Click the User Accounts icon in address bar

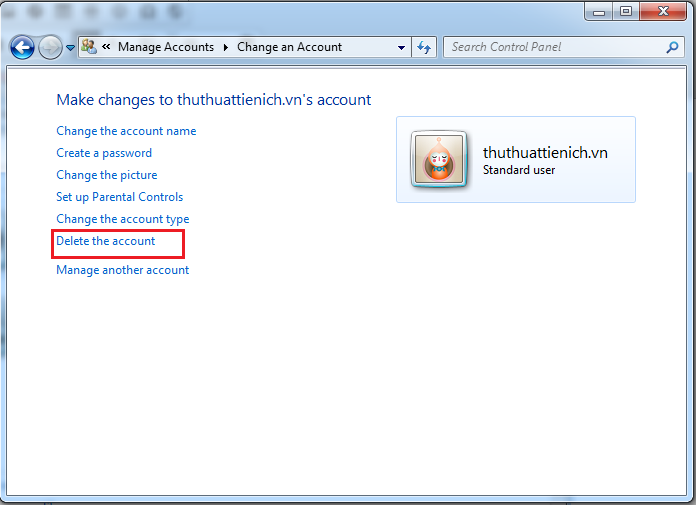pyautogui.click(x=89, y=47)
